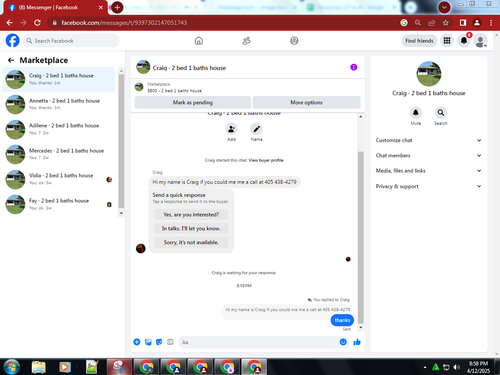Open the Facebook logo home link
This screenshot has width=500, height=375.
[13, 41]
